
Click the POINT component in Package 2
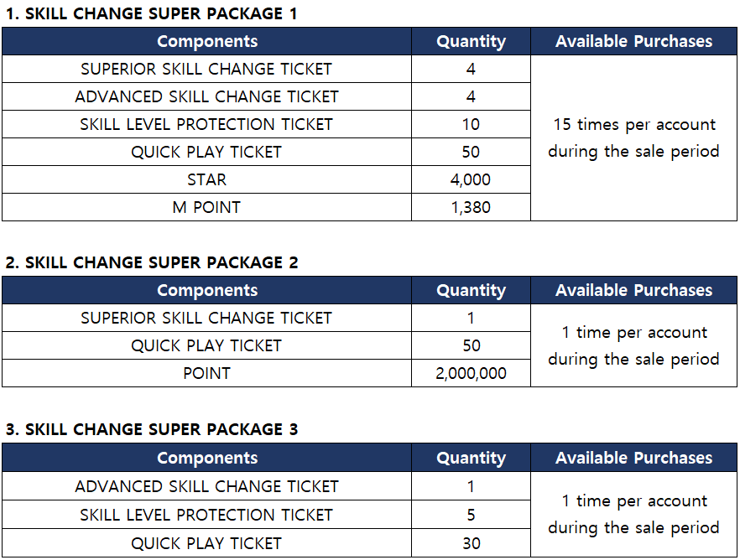(206, 373)
